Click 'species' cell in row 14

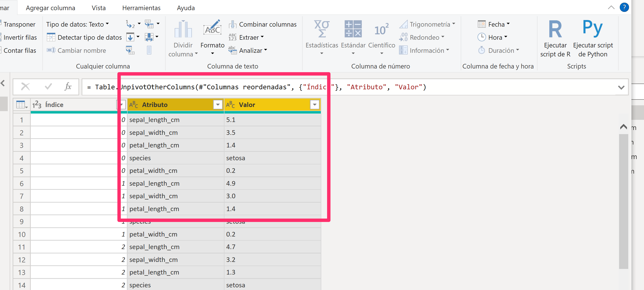click(176, 285)
